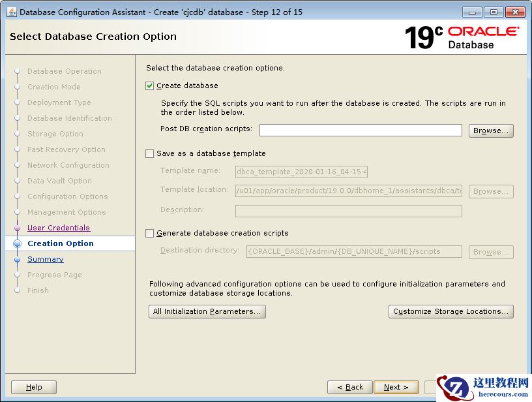
Task: Click Management Options step label
Action: (x=66, y=212)
